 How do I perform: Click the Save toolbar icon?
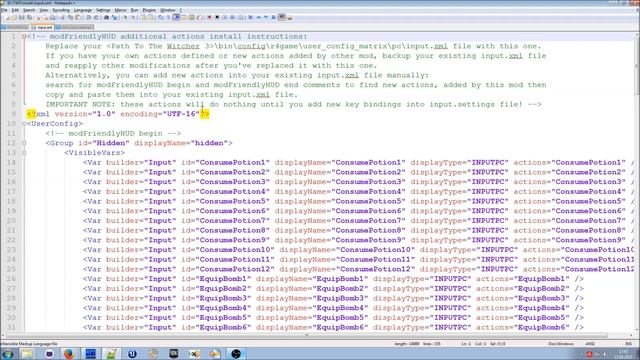coord(21,18)
